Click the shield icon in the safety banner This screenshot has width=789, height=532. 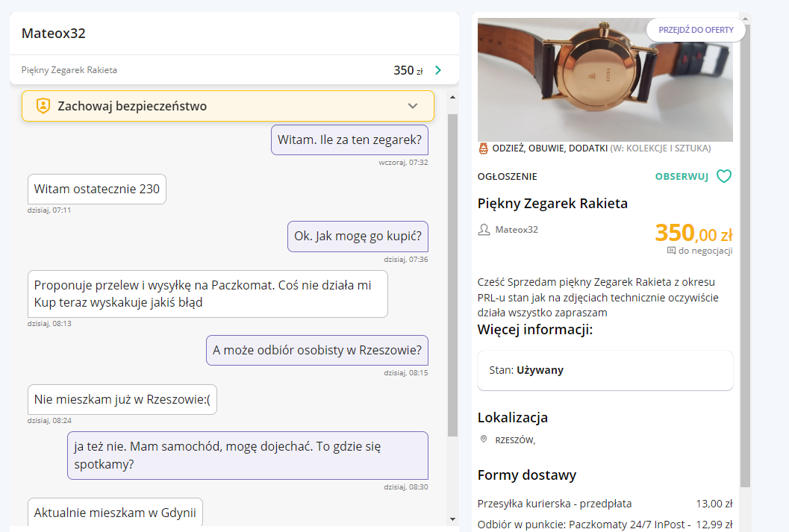pyautogui.click(x=43, y=106)
